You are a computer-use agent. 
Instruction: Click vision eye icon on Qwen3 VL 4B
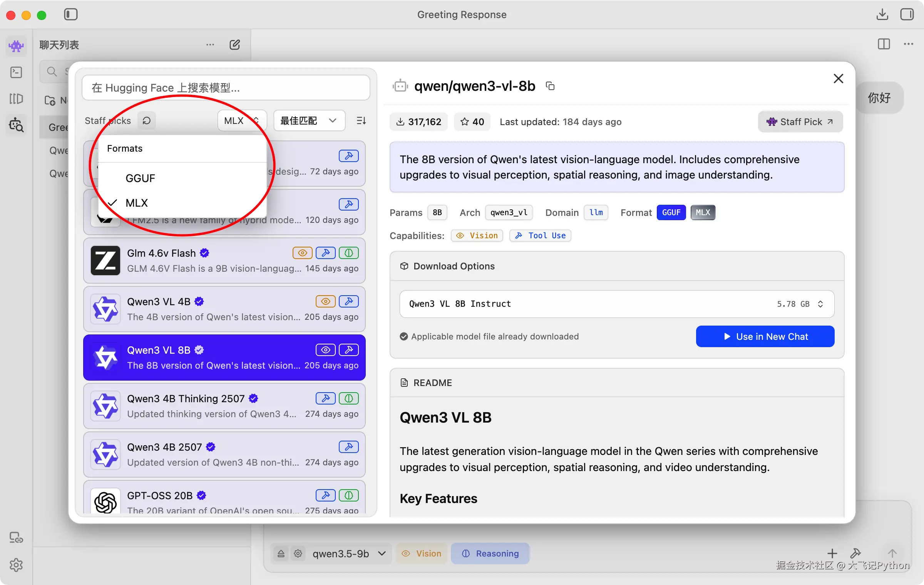[x=326, y=301]
